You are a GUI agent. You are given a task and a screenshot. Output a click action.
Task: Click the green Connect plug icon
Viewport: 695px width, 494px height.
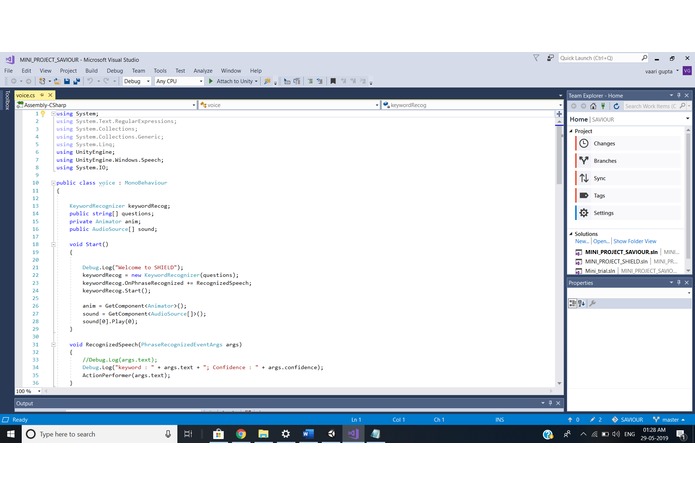point(603,106)
